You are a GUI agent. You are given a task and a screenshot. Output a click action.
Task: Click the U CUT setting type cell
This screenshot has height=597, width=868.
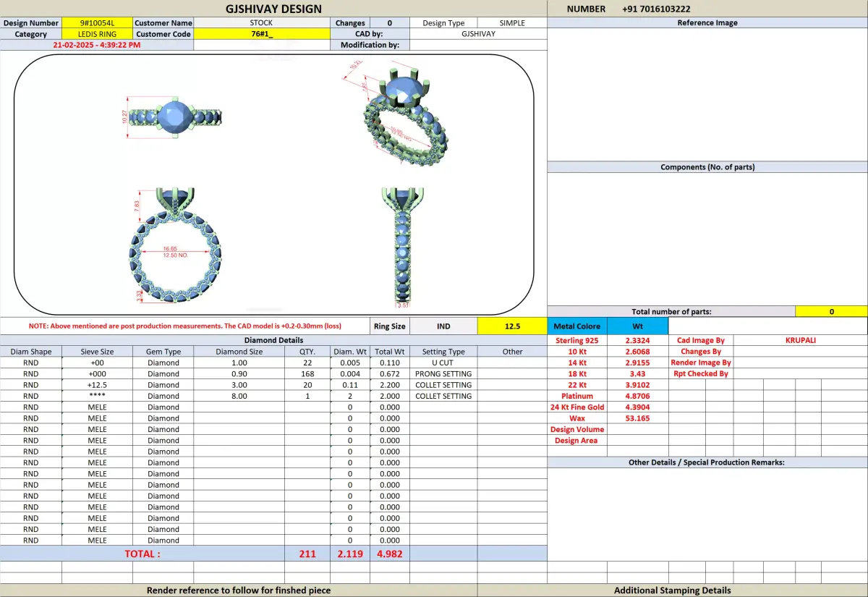[x=443, y=363]
